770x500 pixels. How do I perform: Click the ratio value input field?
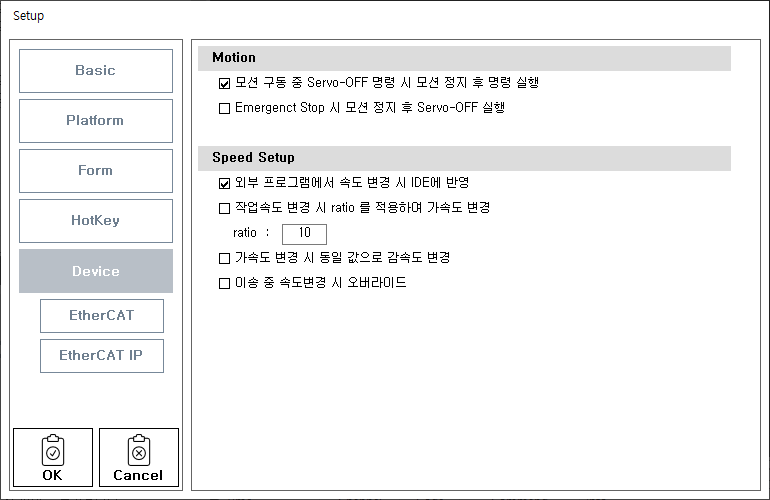coord(305,234)
